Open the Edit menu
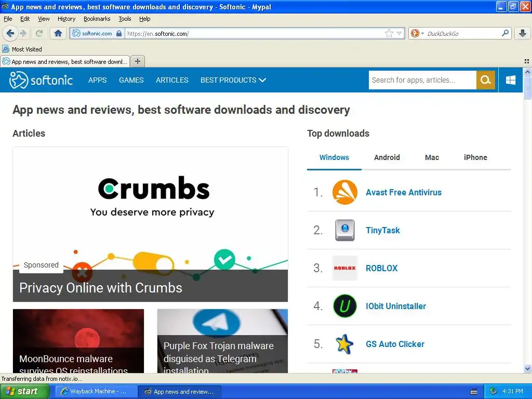Image resolution: width=532 pixels, height=399 pixels. [x=25, y=19]
